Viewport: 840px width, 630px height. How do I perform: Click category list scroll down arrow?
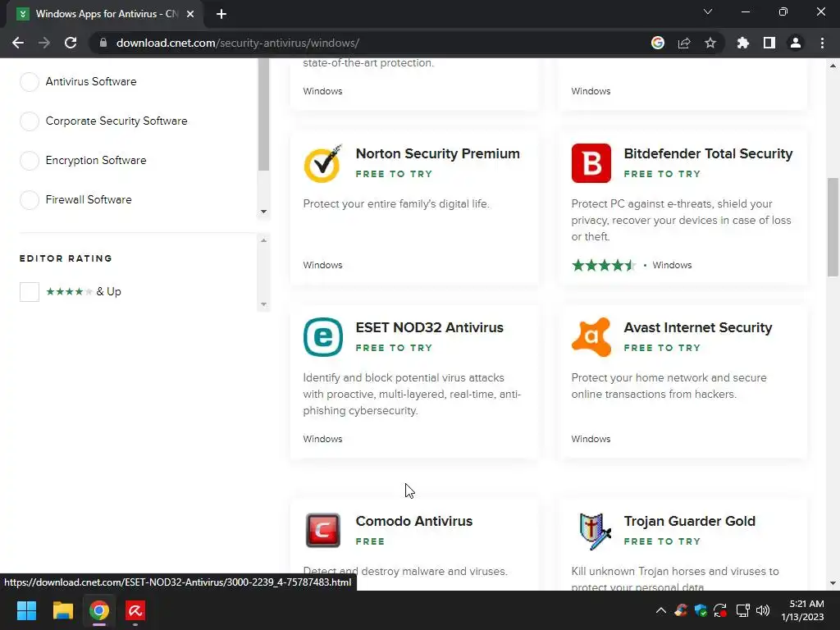coord(263,212)
